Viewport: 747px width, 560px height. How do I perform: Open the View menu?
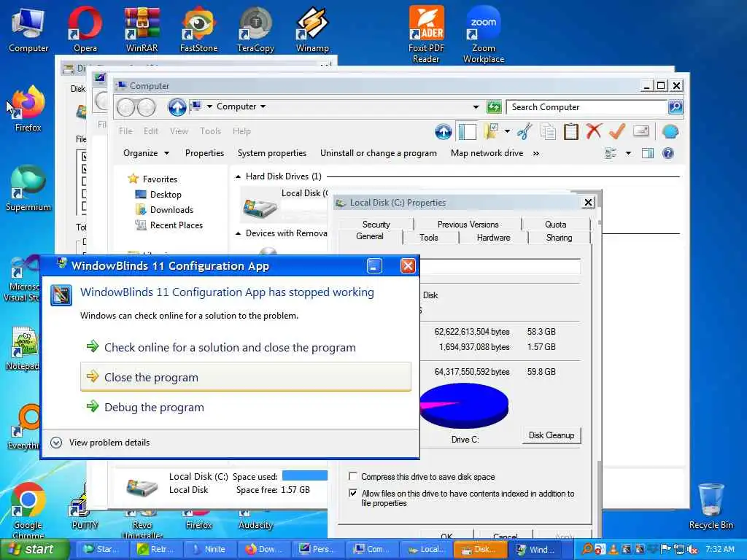(179, 131)
